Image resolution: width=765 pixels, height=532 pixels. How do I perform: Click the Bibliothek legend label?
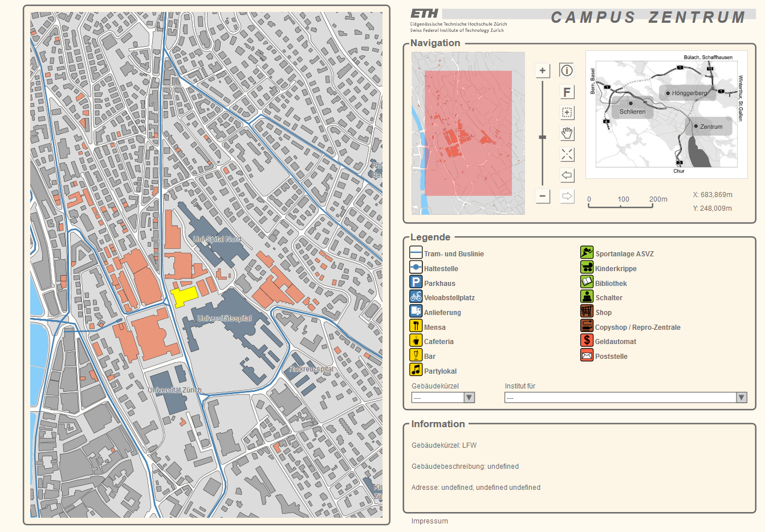coord(611,284)
